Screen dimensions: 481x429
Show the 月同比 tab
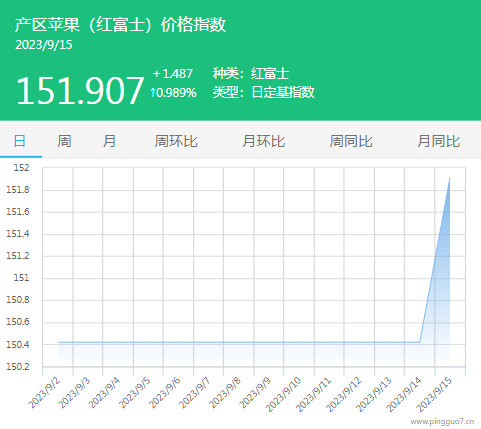point(438,141)
